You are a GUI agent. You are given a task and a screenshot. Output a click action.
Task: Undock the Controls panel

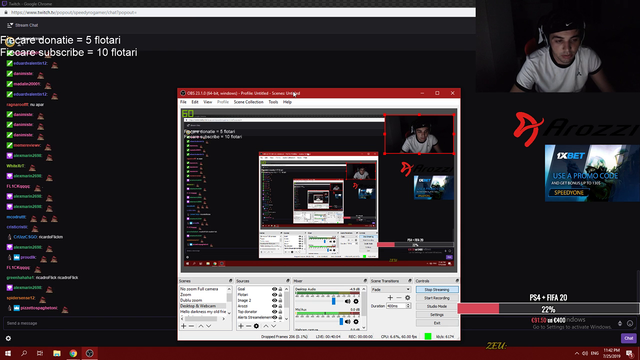click(457, 281)
